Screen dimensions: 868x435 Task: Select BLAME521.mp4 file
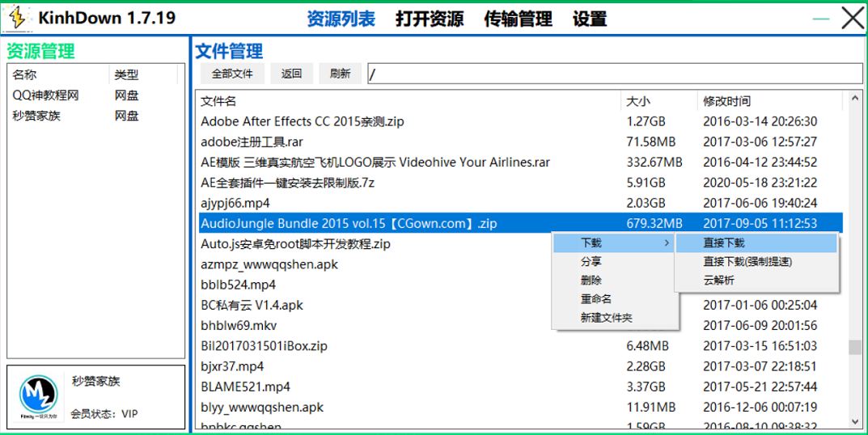(245, 387)
